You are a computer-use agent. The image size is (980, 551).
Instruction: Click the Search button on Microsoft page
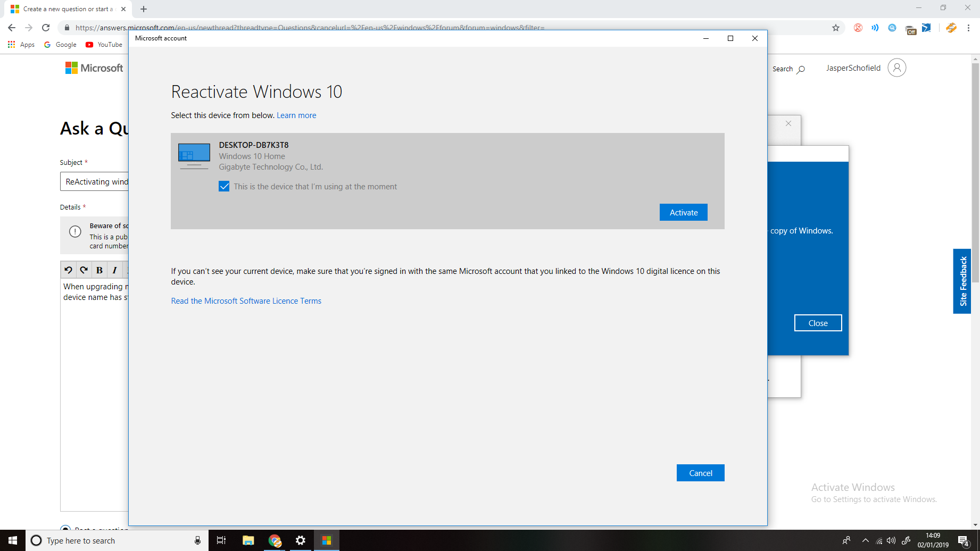pos(788,69)
